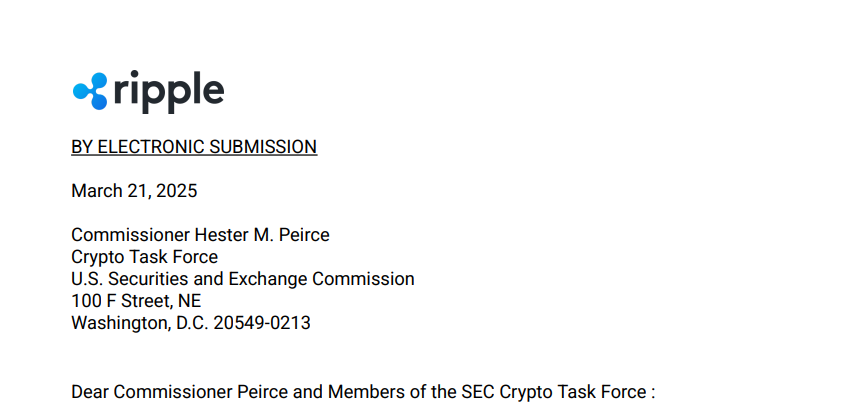The height and width of the screenshot is (405, 865).
Task: Click the Dear Commissioner Peirce salutation
Action: (363, 392)
